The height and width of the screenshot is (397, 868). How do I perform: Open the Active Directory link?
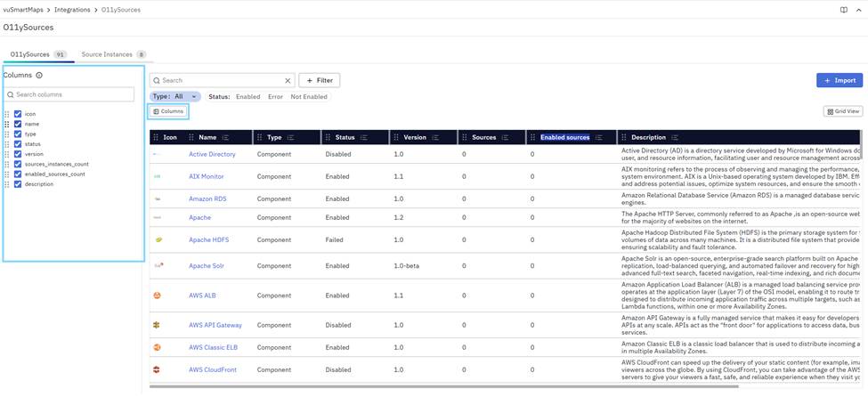(212, 154)
